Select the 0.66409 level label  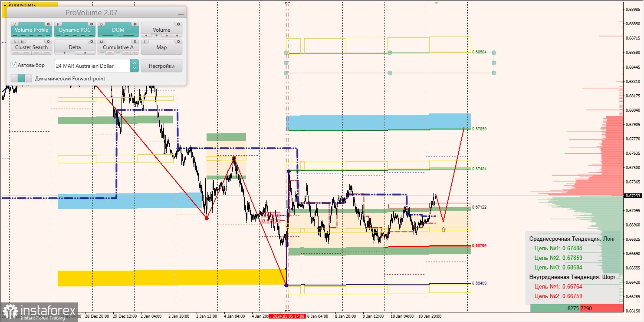pyautogui.click(x=479, y=283)
